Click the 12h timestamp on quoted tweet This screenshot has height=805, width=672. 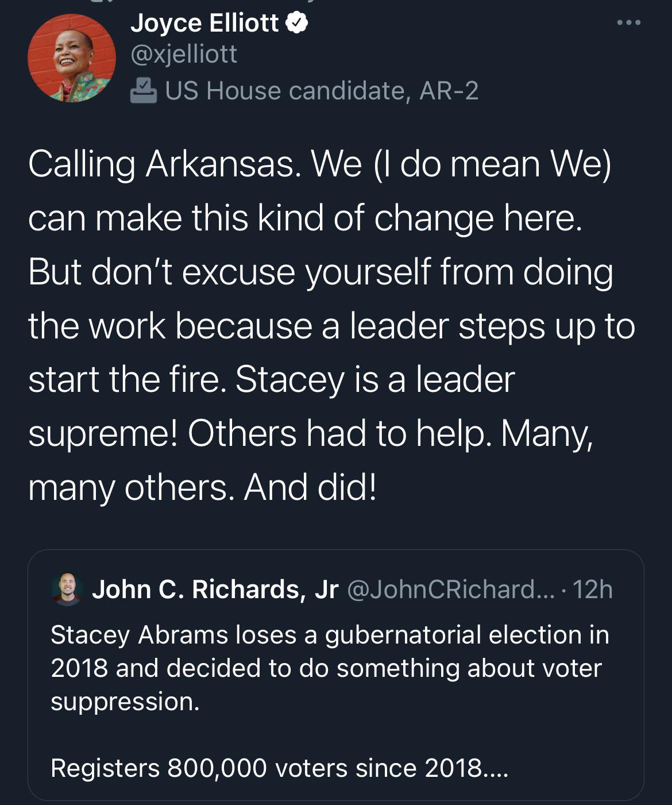coord(593,589)
